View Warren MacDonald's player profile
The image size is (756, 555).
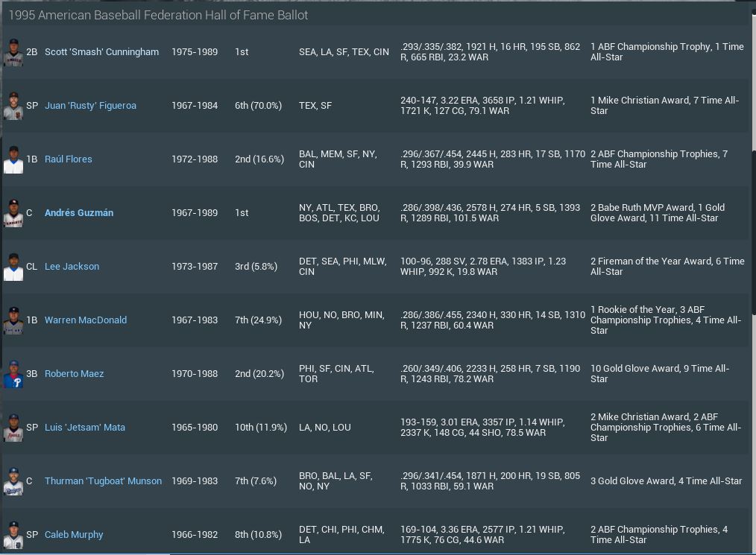[86, 320]
